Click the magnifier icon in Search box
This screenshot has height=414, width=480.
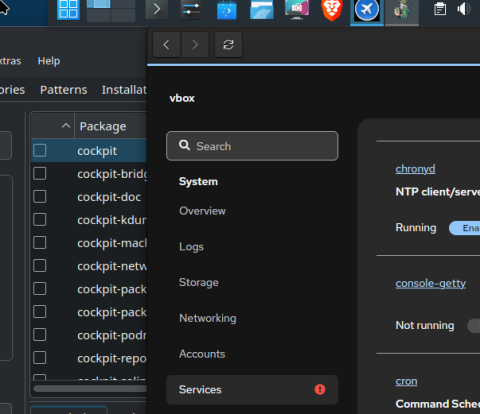(184, 145)
